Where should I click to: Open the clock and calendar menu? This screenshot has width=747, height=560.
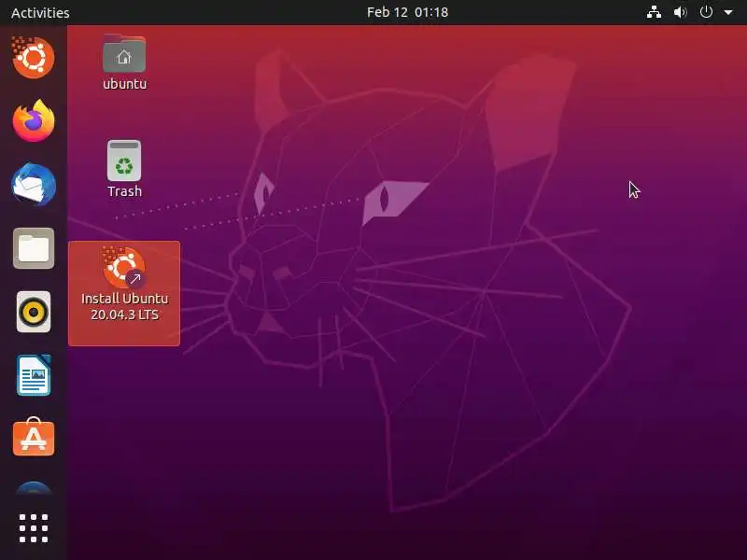407,12
